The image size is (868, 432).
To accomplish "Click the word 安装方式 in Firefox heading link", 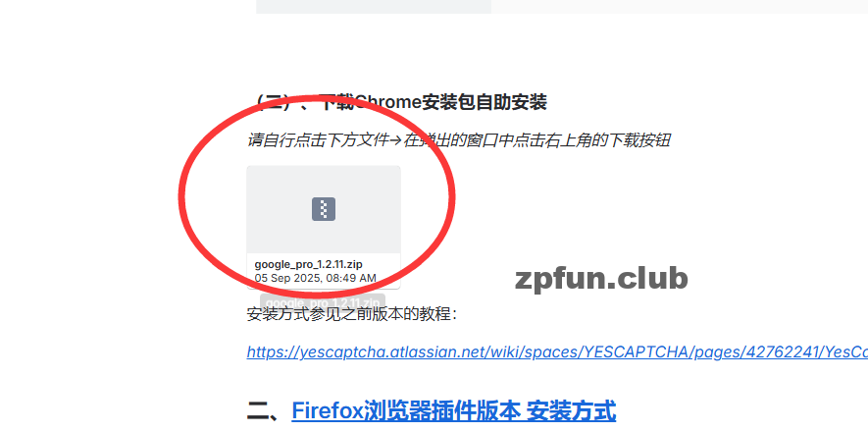I will point(571,411).
